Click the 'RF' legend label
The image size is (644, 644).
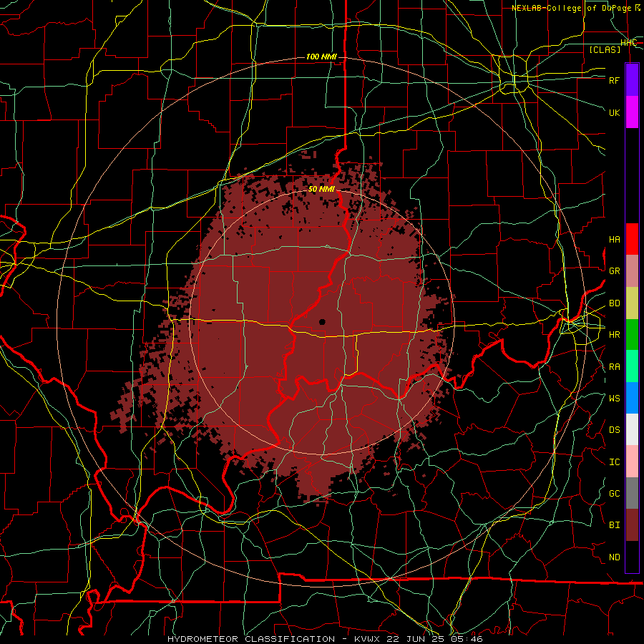614,80
